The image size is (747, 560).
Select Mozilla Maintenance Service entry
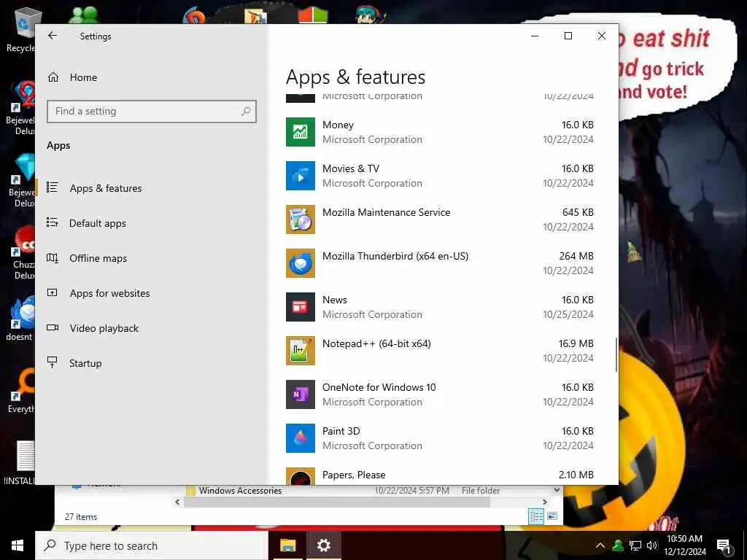[x=440, y=219]
